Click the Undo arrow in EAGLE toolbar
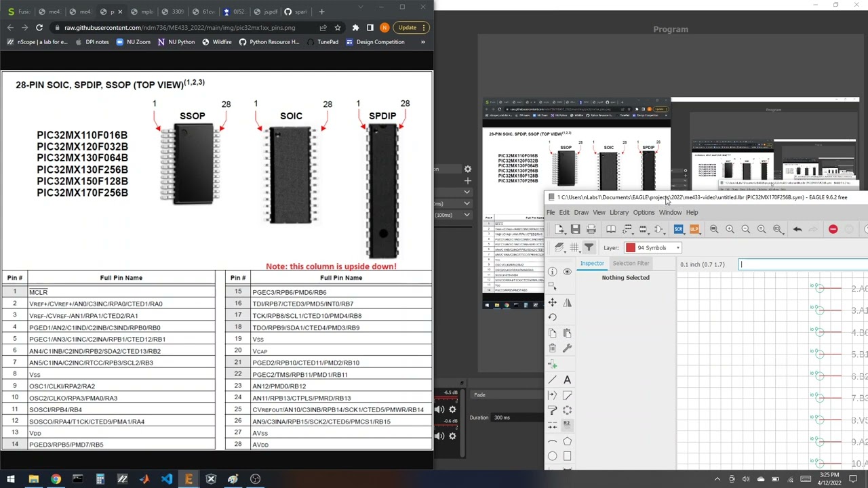The image size is (868, 488). click(797, 229)
